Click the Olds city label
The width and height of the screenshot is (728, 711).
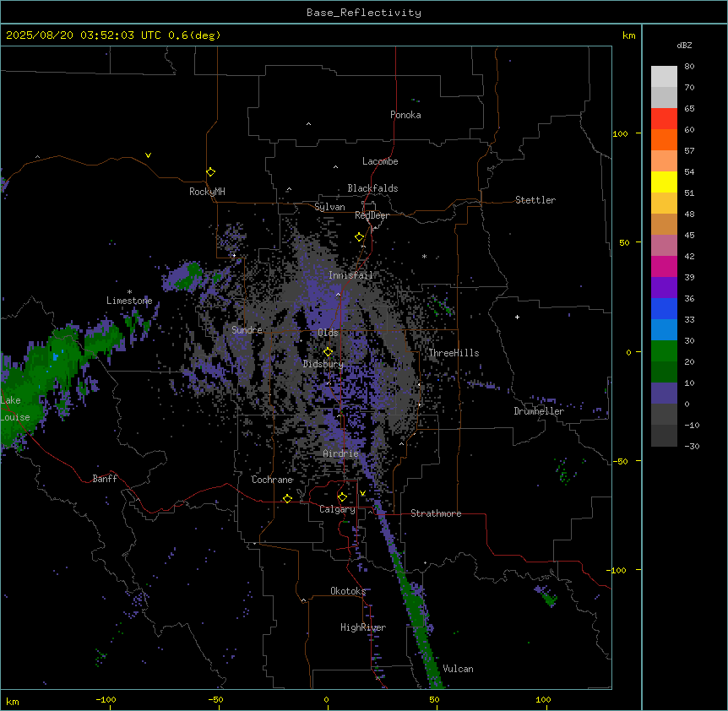pos(328,333)
